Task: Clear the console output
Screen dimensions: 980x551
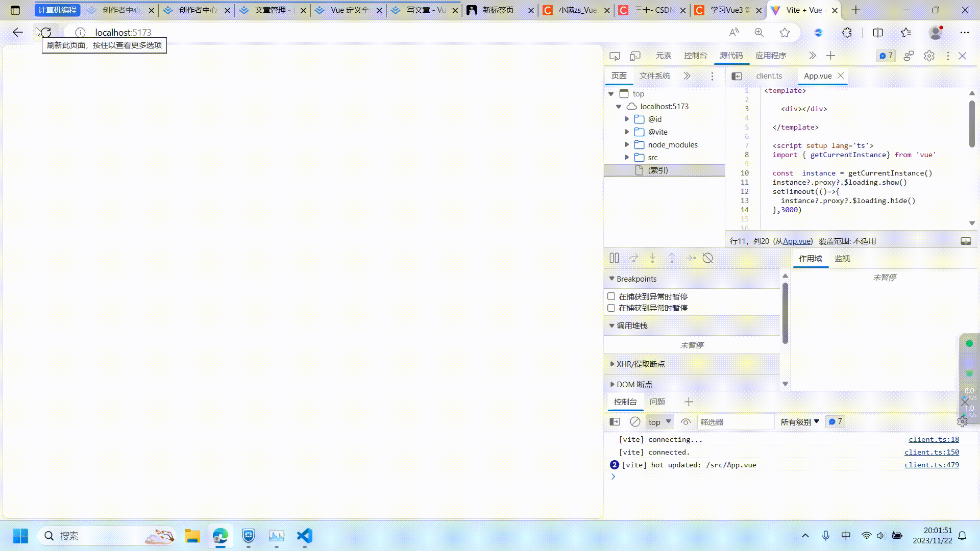Action: click(x=635, y=422)
